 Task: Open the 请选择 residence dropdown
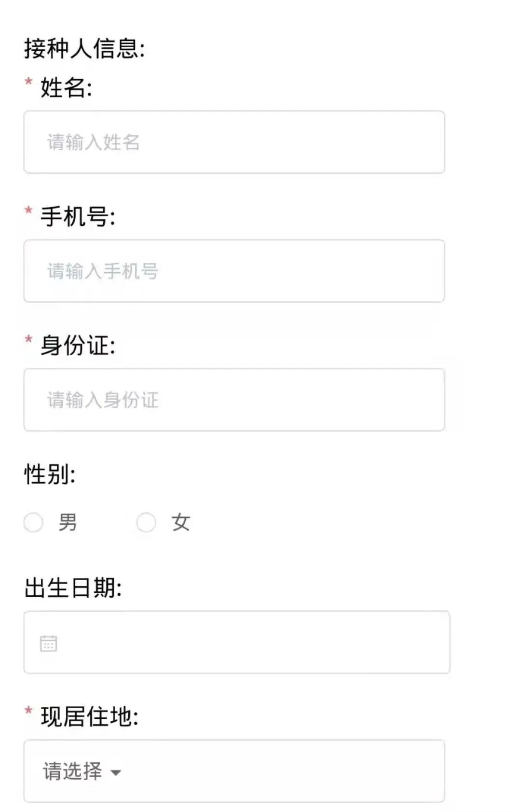pyautogui.click(x=234, y=771)
